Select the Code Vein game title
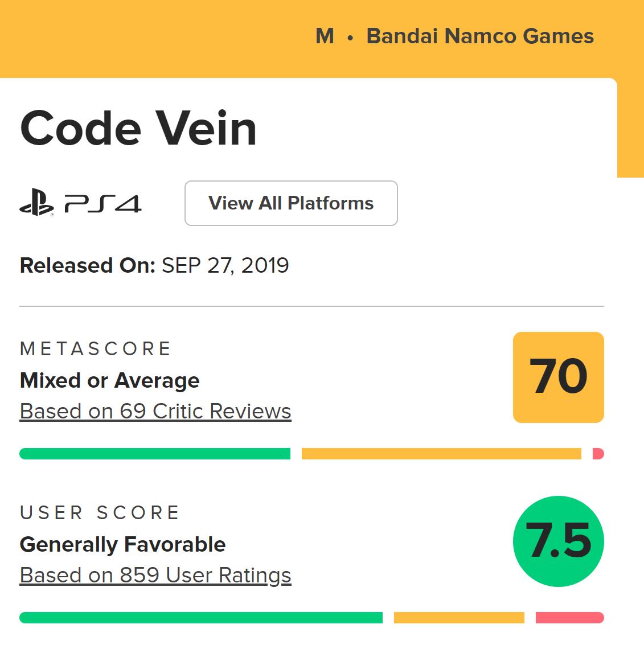The image size is (644, 645). (x=138, y=129)
